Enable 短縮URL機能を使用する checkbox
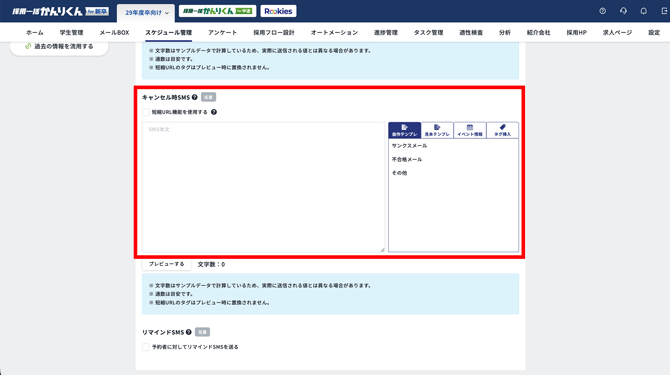The height and width of the screenshot is (375, 670). [x=146, y=112]
